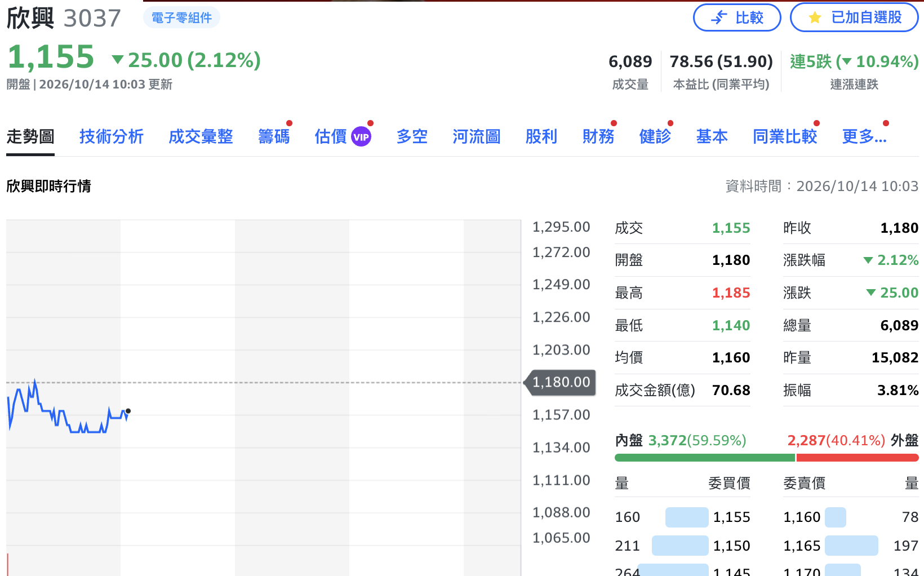
Task: Click the compare arrows icon in 比較 button
Action: pyautogui.click(x=719, y=18)
